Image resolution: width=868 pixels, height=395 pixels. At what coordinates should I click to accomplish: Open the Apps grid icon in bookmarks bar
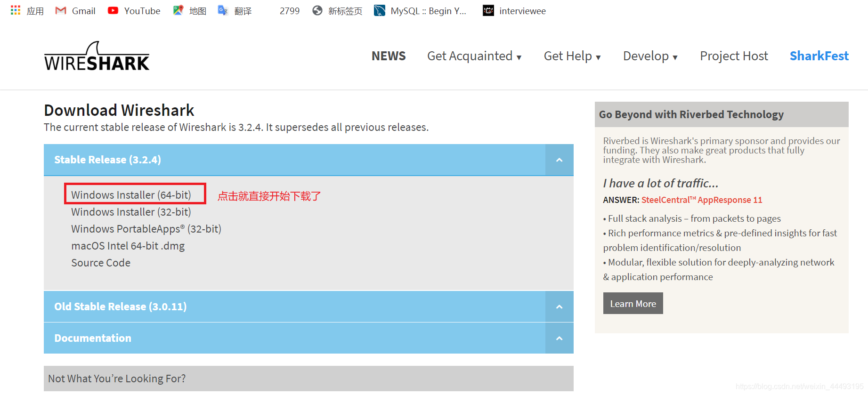click(x=16, y=10)
